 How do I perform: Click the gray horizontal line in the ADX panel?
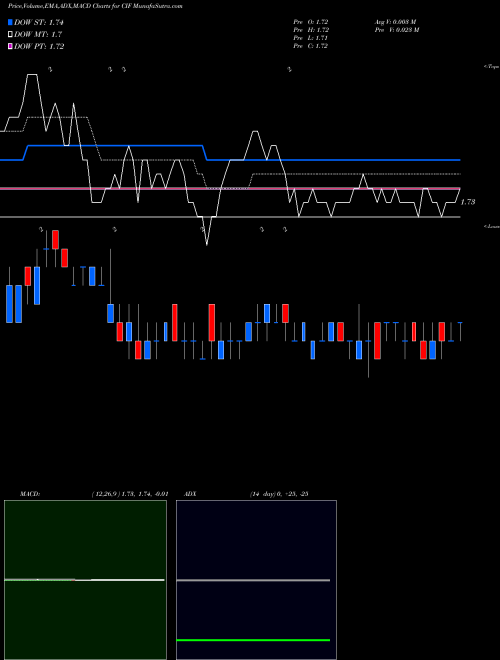pyautogui.click(x=253, y=580)
